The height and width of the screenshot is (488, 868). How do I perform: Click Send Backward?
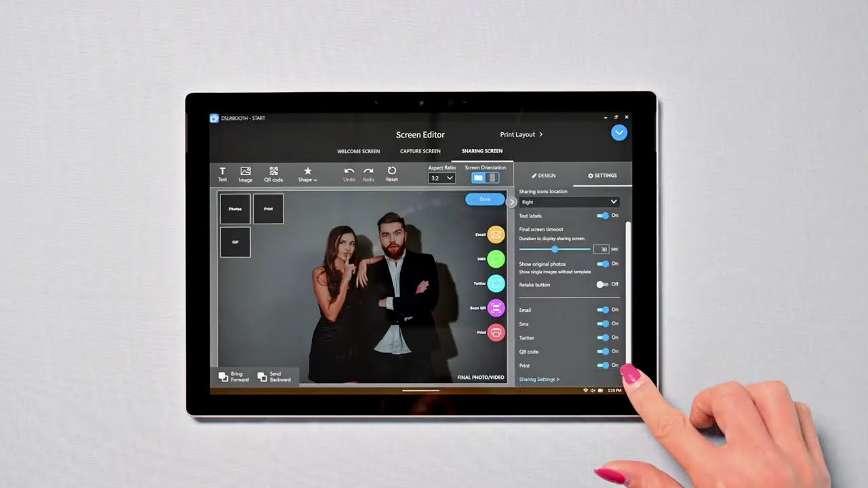pos(274,377)
